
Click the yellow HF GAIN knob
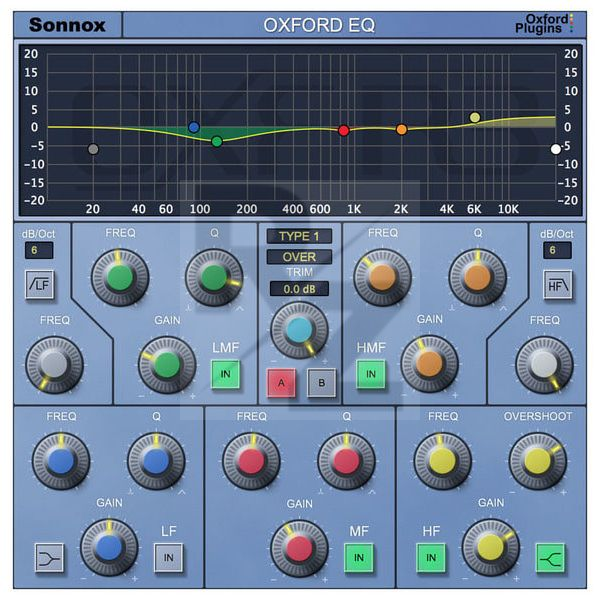pyautogui.click(x=491, y=548)
